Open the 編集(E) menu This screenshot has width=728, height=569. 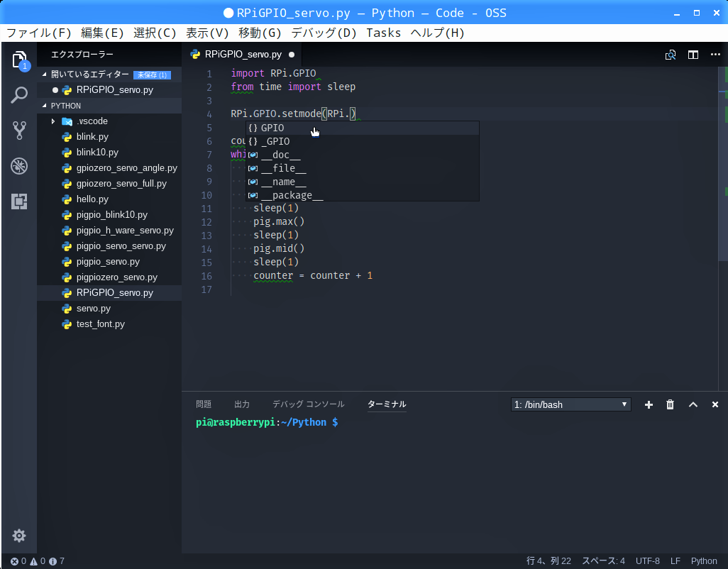point(102,33)
